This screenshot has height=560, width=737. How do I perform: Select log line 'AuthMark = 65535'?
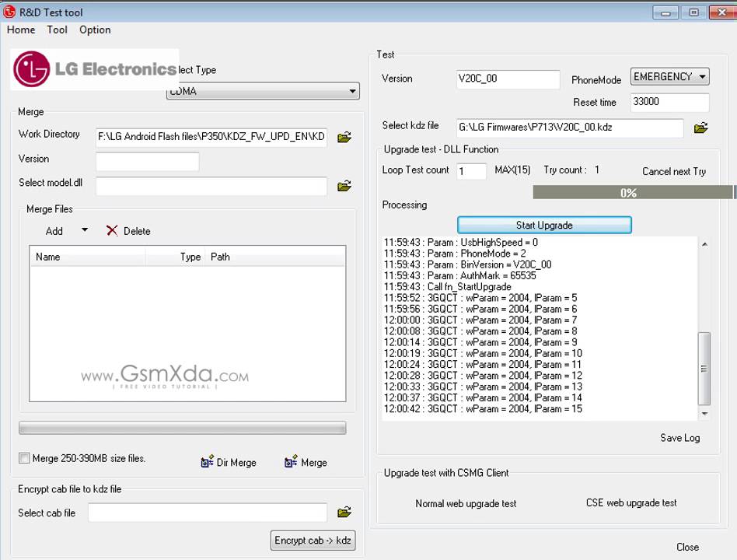coord(459,275)
